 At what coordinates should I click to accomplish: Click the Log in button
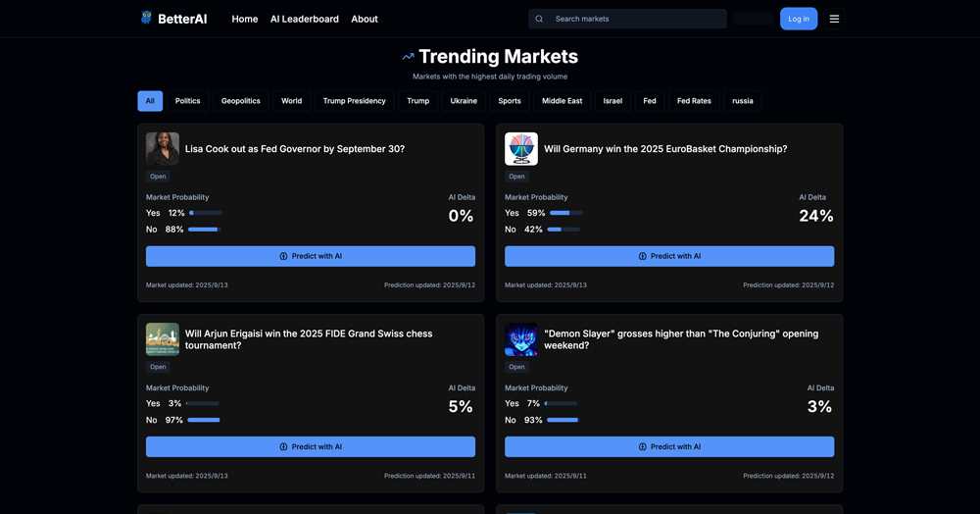[x=798, y=19]
